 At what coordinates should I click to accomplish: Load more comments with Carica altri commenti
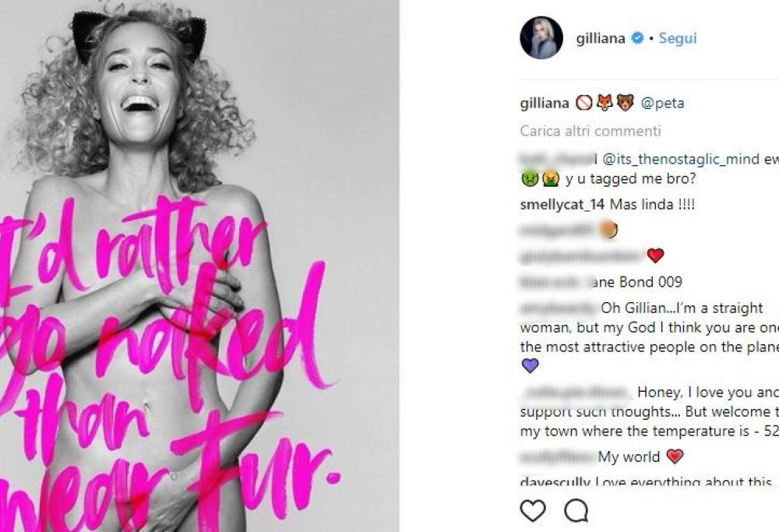tap(590, 131)
